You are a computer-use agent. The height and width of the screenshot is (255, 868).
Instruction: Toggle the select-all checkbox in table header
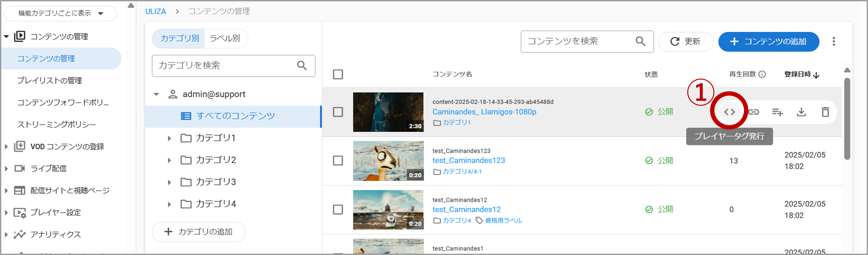coord(338,74)
